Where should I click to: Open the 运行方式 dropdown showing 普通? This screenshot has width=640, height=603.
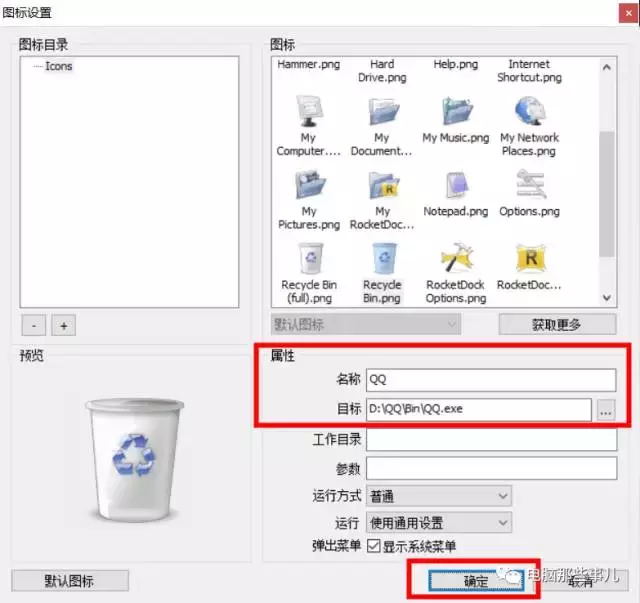click(439, 496)
